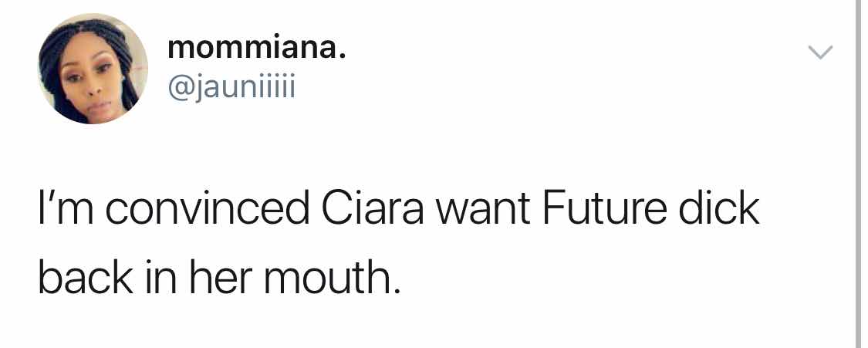Click the blank area below the tweet text
868x348 pixels.
pyautogui.click(x=432, y=328)
